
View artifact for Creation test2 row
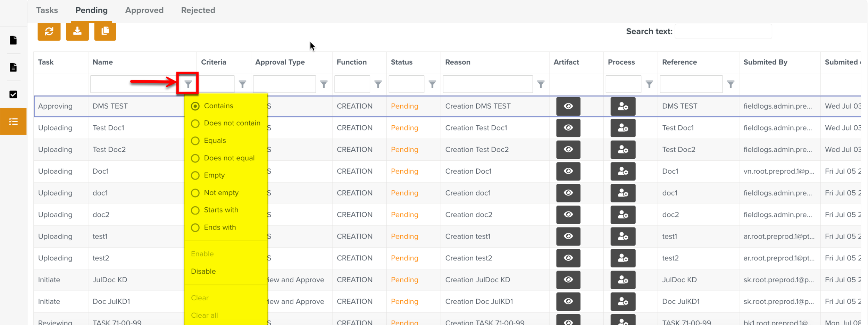[568, 258]
